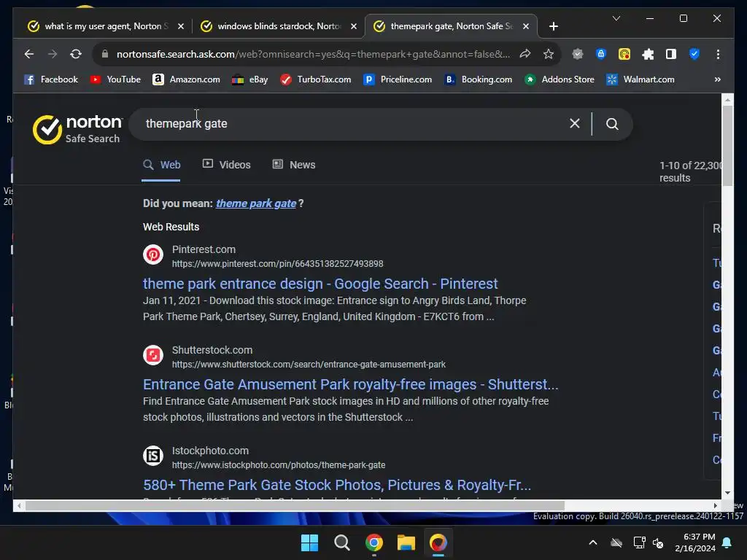
Task: Open the eBay bookmark
Action: tap(249, 79)
